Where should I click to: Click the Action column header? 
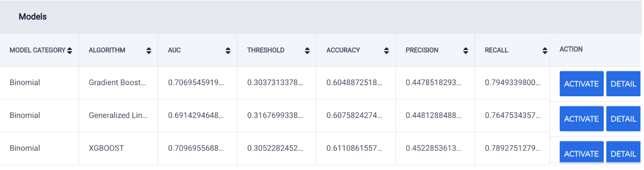[x=571, y=49]
